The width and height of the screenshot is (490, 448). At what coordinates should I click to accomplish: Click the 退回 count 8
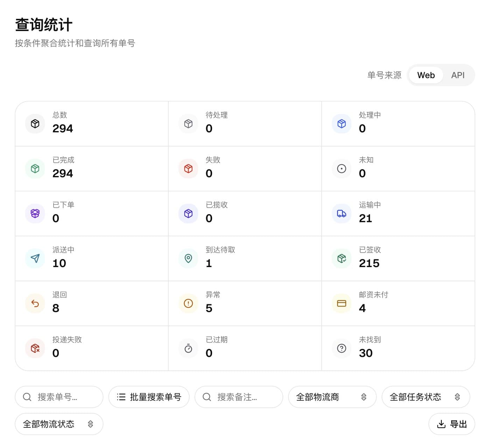(56, 308)
